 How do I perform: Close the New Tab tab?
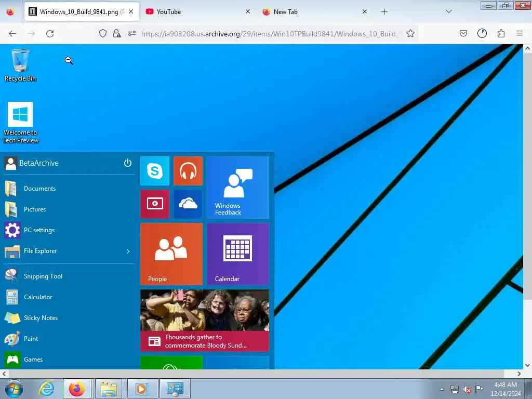pos(364,12)
